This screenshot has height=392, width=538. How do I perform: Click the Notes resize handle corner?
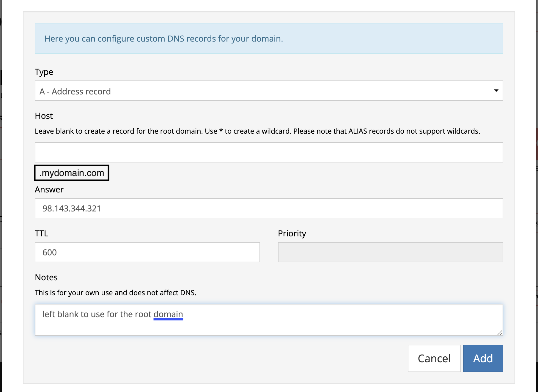[x=501, y=333]
